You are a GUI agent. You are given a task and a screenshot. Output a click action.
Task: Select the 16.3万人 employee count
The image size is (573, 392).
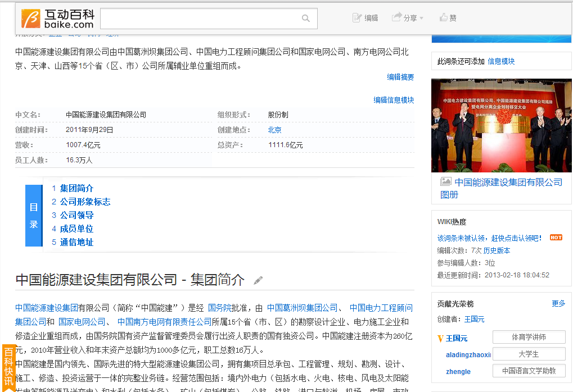tap(79, 160)
